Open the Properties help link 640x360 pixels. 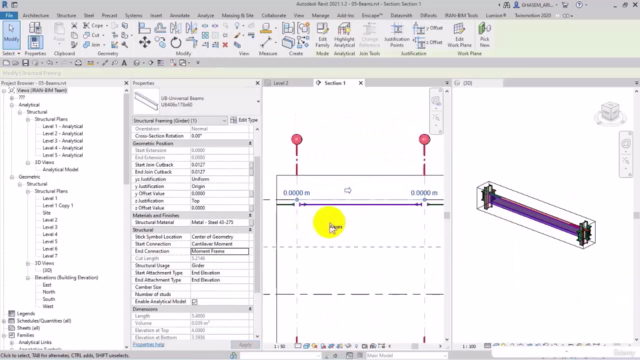tap(149, 344)
